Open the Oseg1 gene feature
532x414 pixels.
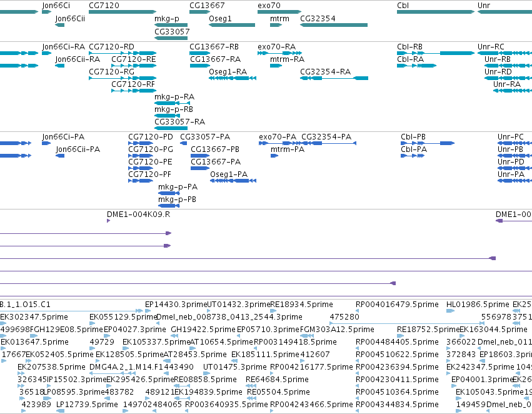click(x=232, y=25)
